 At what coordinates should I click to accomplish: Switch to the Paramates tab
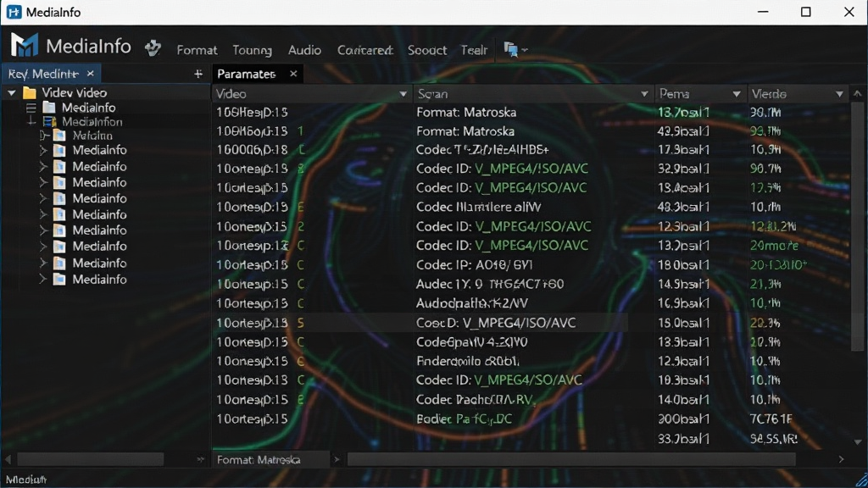(247, 74)
